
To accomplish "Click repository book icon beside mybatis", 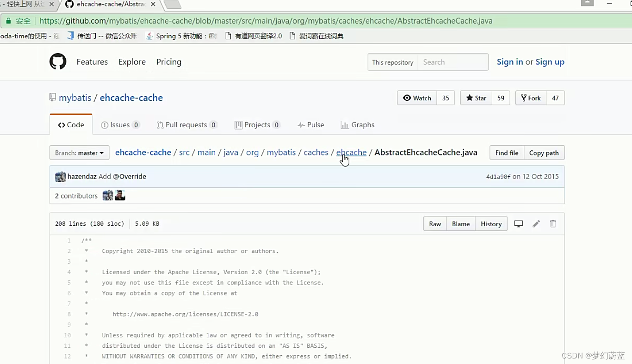I will point(53,98).
